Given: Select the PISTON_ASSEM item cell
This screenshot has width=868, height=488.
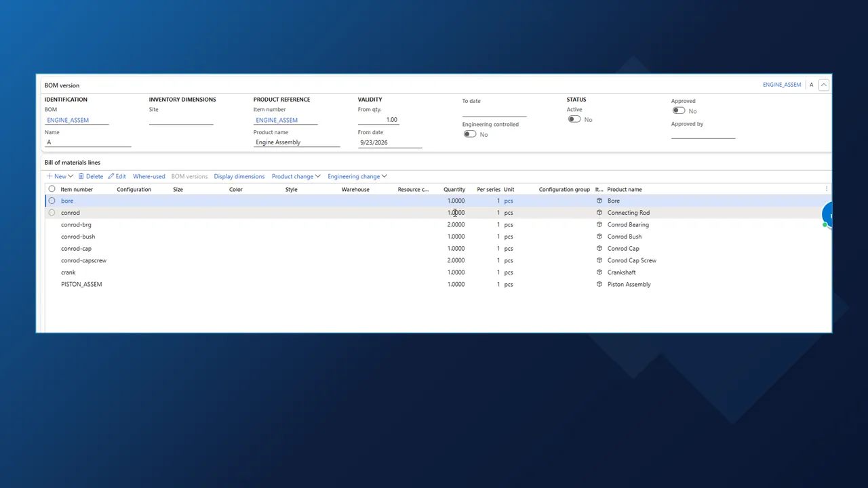Looking at the screenshot, I should (81, 284).
